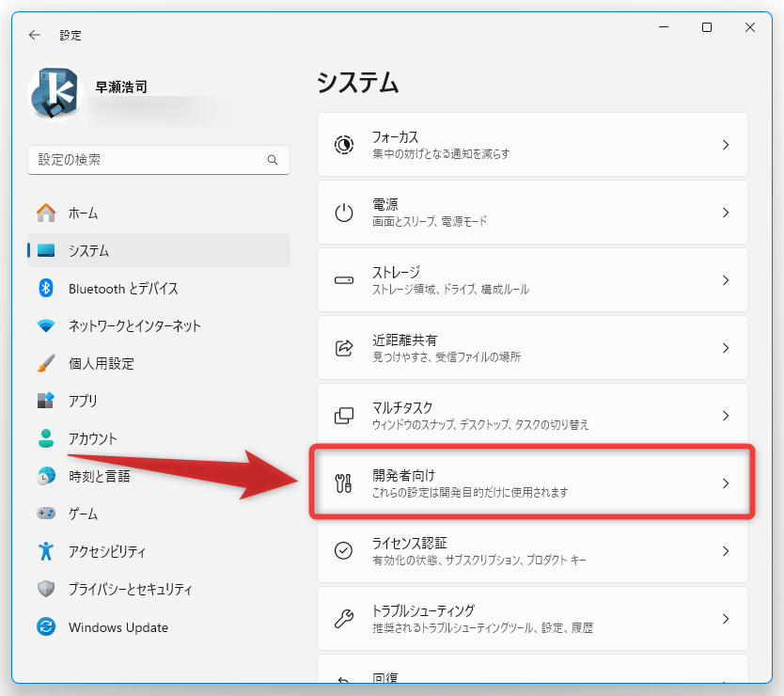The height and width of the screenshot is (696, 784).
Task: Open Windows Update label in sidebar
Action: tap(118, 627)
